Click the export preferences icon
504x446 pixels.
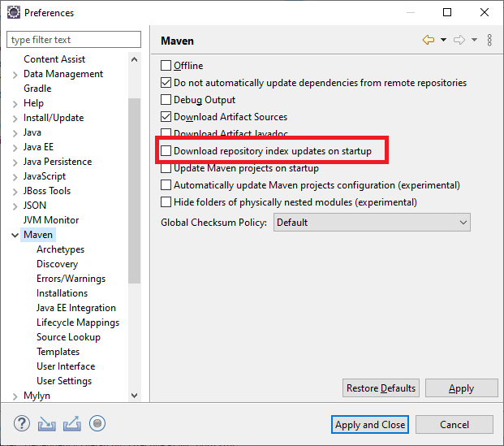click(72, 423)
